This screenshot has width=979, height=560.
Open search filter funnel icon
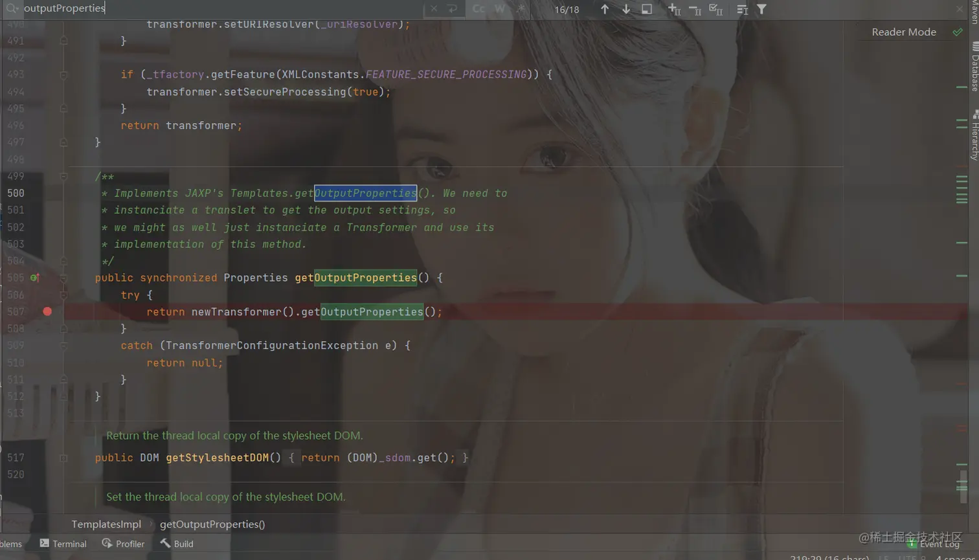762,9
